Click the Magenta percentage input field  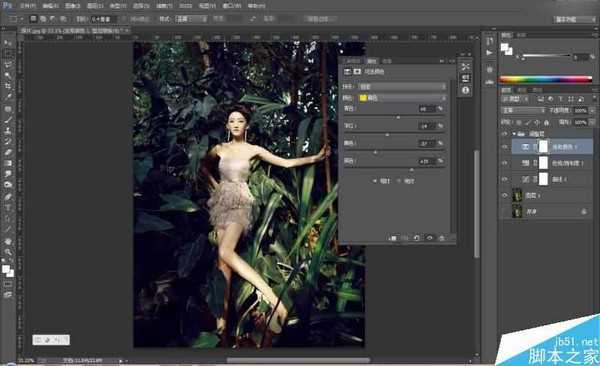click(426, 126)
